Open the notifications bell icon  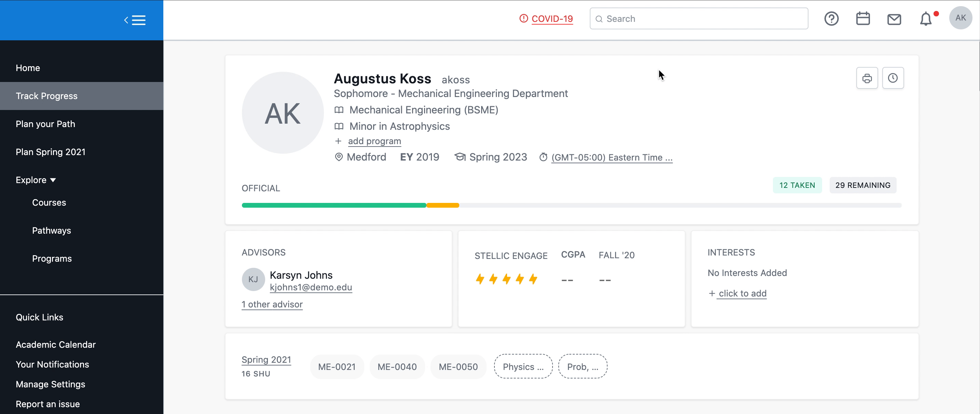coord(925,19)
